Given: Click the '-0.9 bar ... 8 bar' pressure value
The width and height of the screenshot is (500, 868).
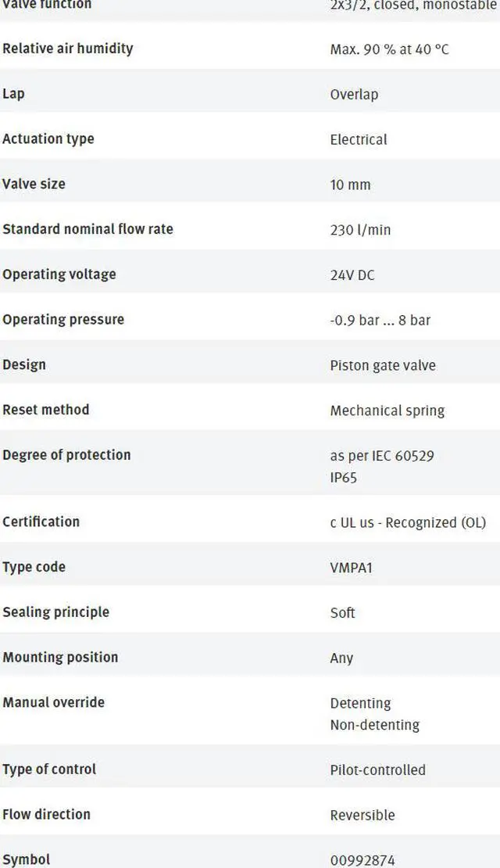Looking at the screenshot, I should [x=380, y=320].
